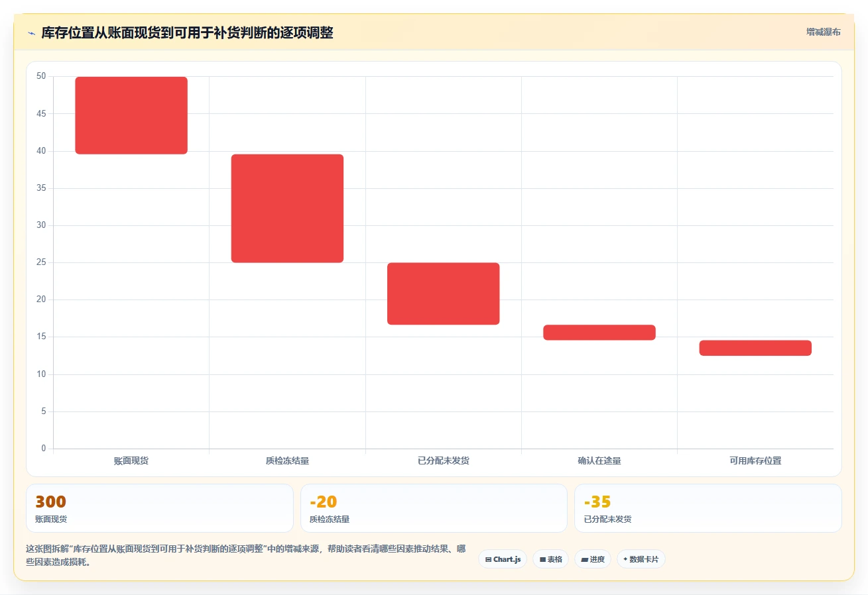Screen dimensions: 868x595
Task: Click the description paragraph starting 这张图拆解
Action: pyautogui.click(x=245, y=555)
